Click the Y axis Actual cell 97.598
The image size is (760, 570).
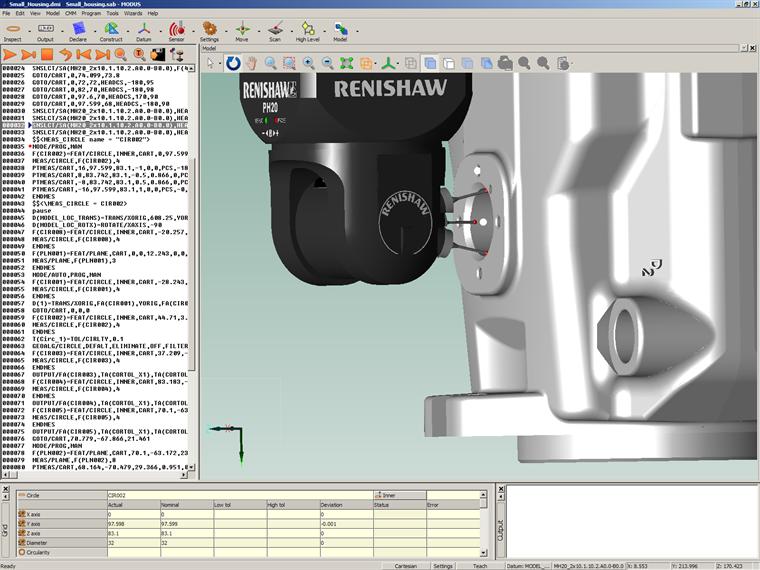point(134,524)
